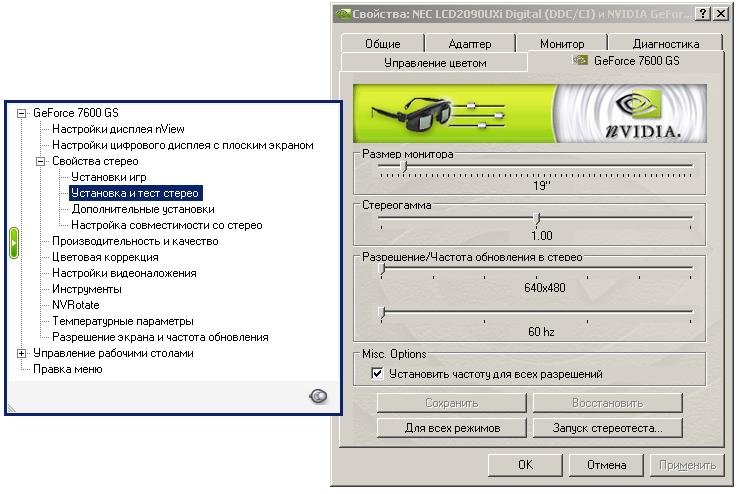Select 'Настройка совместимости со стерео'
Image resolution: width=740 pixels, height=494 pixels.
pyautogui.click(x=167, y=225)
